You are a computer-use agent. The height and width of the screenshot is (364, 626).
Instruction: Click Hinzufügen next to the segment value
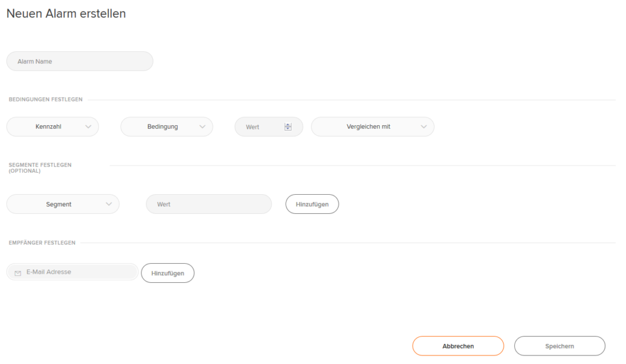pyautogui.click(x=312, y=204)
